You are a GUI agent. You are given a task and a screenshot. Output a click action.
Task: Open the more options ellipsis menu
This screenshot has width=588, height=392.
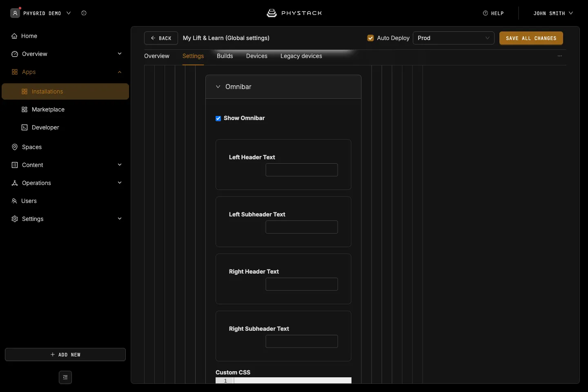click(x=560, y=56)
